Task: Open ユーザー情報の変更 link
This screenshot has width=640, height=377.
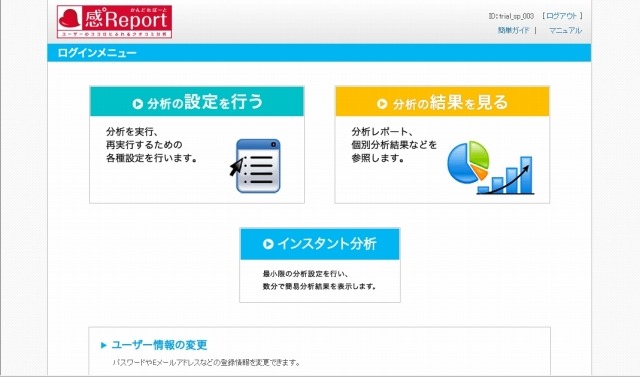Action: [x=159, y=345]
